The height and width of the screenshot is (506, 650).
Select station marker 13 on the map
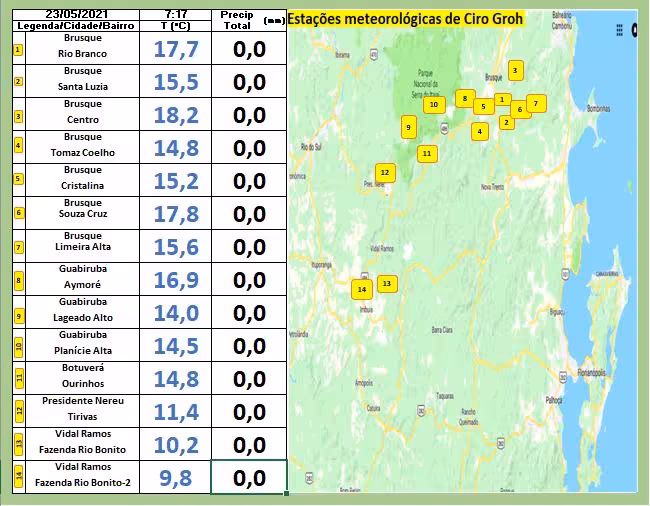tap(386, 283)
